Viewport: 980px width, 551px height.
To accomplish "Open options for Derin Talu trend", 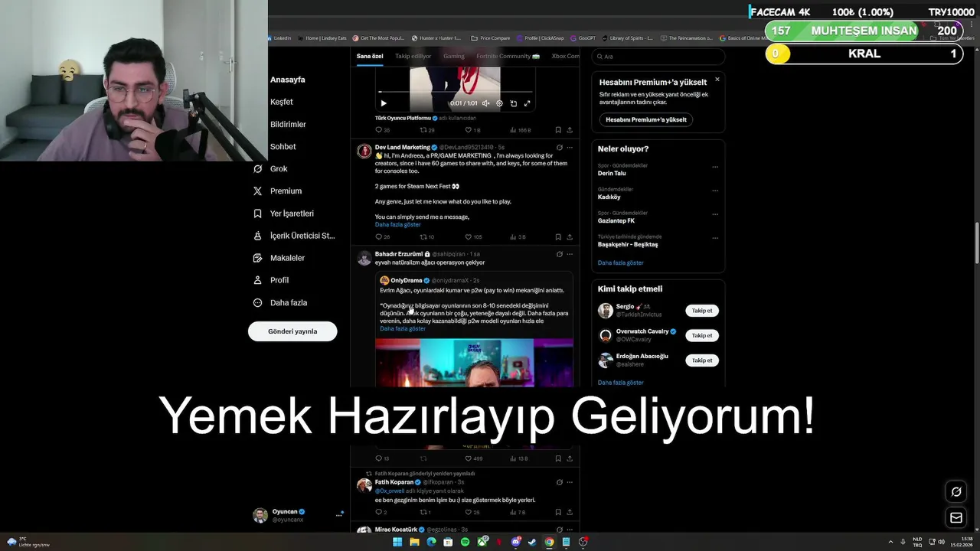I will 714,167.
